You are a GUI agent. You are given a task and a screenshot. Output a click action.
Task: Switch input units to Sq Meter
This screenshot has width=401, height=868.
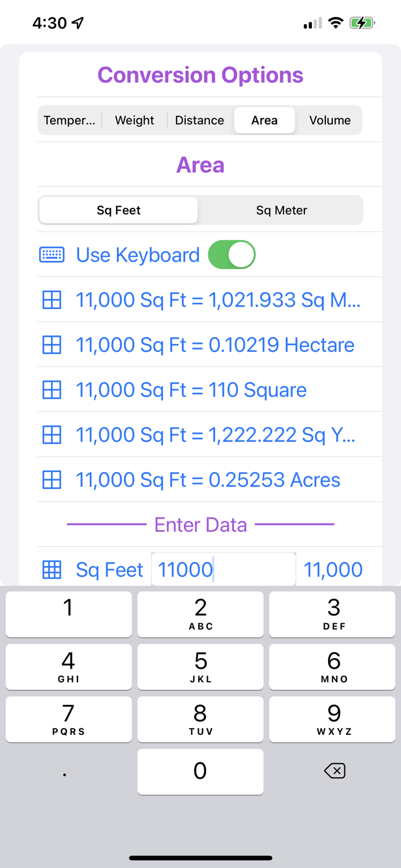(x=282, y=210)
